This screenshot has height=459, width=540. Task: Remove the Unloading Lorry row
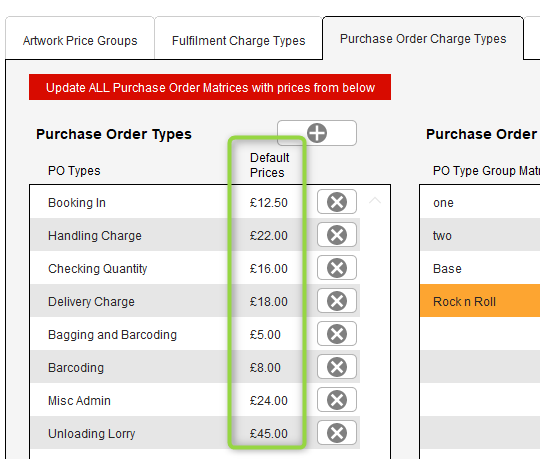tap(336, 433)
